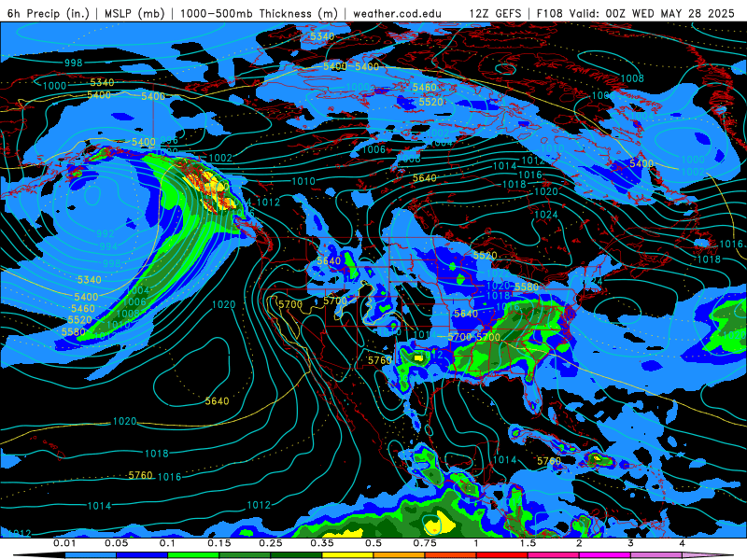
Task: Click the 5340 thickness label at top center
Action: (x=322, y=36)
